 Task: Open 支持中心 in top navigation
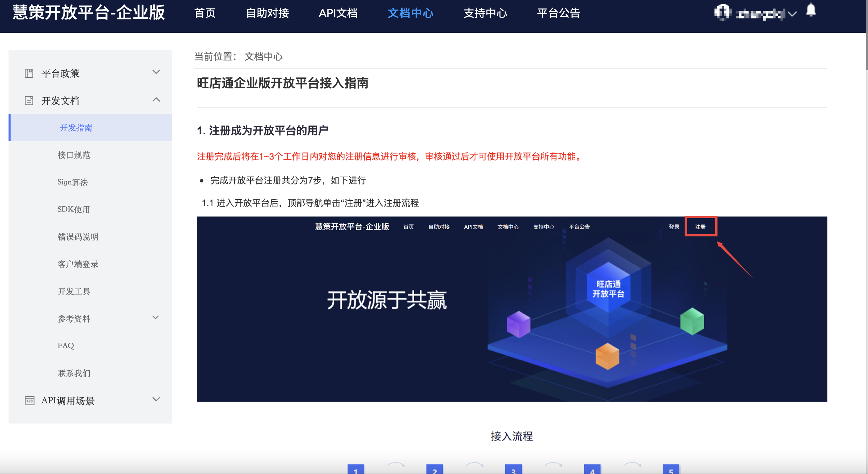click(485, 13)
